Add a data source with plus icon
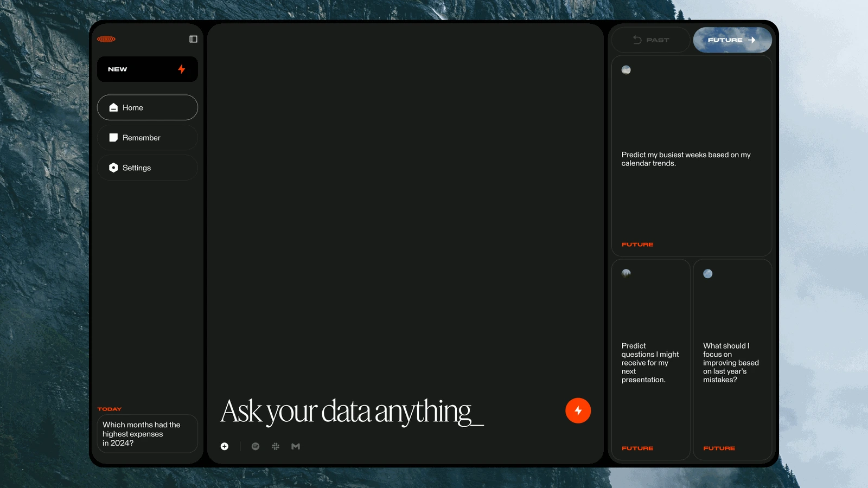Screen dimensions: 868x488 click(225, 446)
